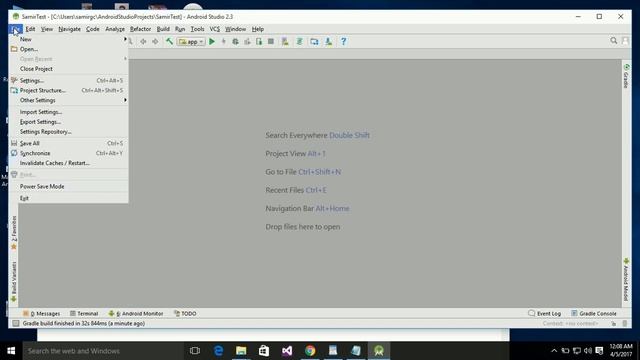Open the Build Variants side panel
Screen dimensions: 640x360
click(14, 282)
